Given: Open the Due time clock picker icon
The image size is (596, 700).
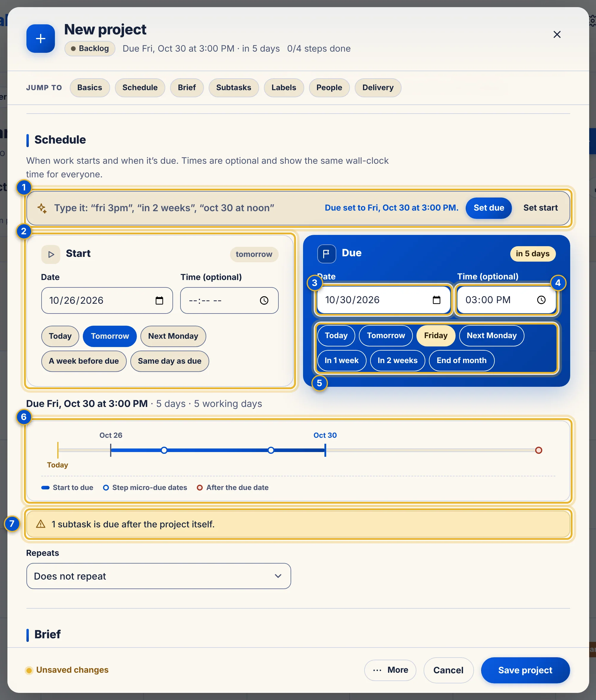Looking at the screenshot, I should click(x=541, y=300).
